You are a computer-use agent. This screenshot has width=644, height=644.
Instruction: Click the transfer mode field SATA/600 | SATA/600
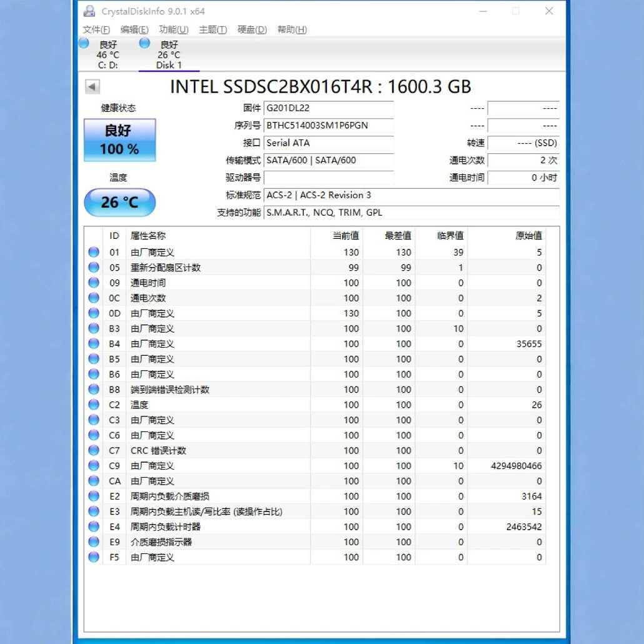pos(329,160)
